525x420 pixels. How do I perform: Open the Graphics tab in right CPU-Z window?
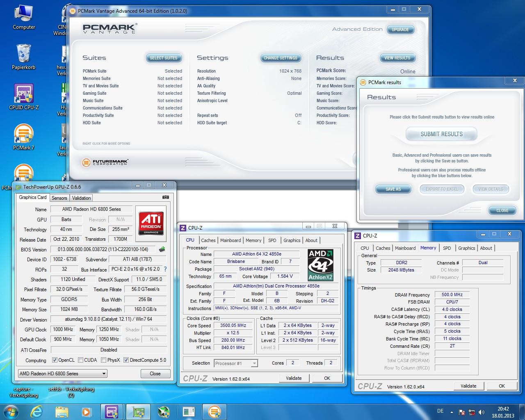point(466,248)
